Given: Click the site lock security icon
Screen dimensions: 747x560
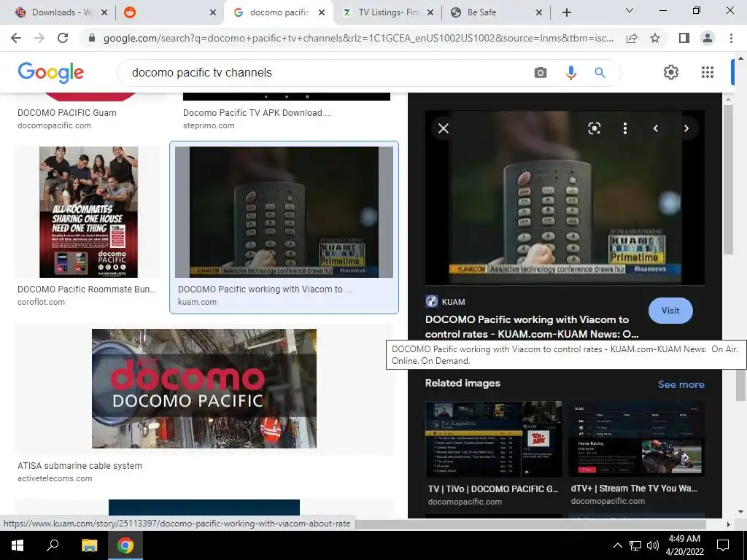Looking at the screenshot, I should click(x=92, y=38).
